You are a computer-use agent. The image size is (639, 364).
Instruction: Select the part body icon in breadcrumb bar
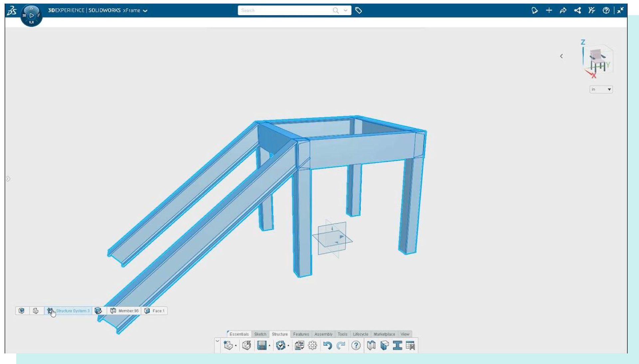coord(36,311)
